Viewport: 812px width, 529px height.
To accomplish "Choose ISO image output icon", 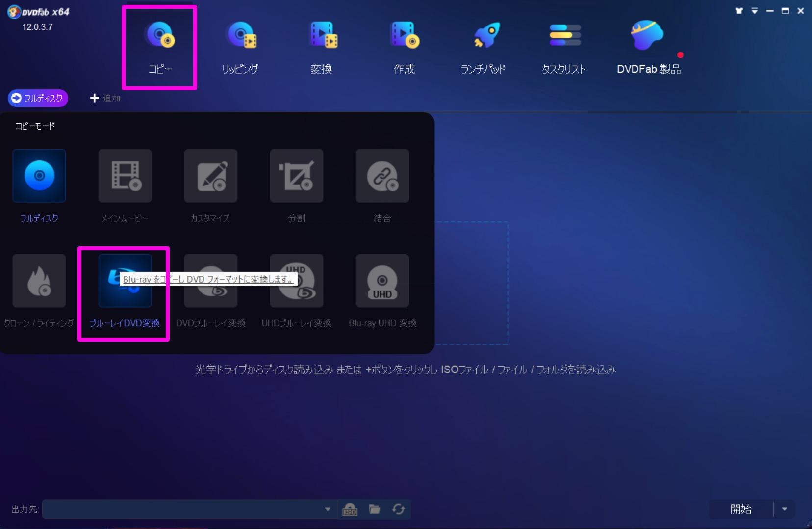I will pos(350,509).
